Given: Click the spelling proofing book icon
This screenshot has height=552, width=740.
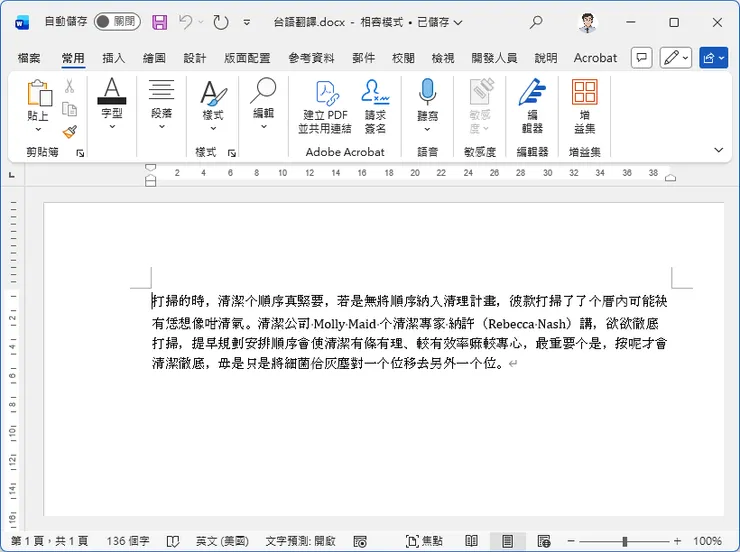Looking at the screenshot, I should pos(173,541).
